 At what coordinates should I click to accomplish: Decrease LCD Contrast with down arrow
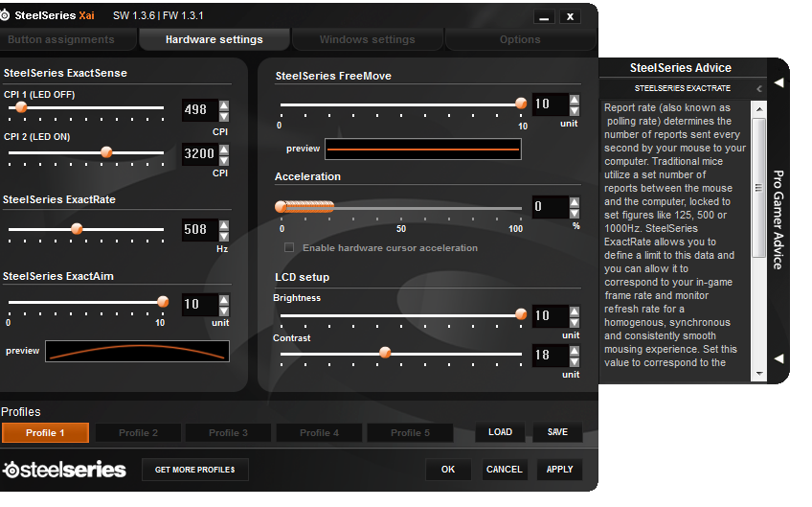point(575,362)
